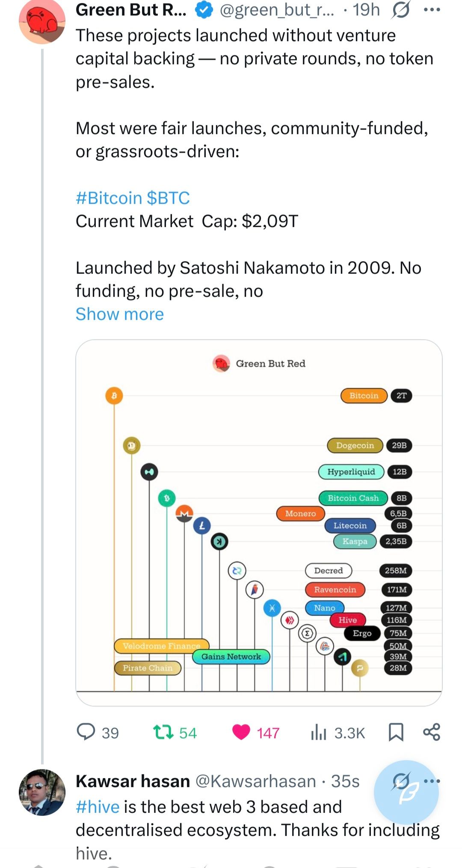Tap the Grok icon beside the 19h timestamp
The width and height of the screenshot is (462, 868).
tap(400, 10)
